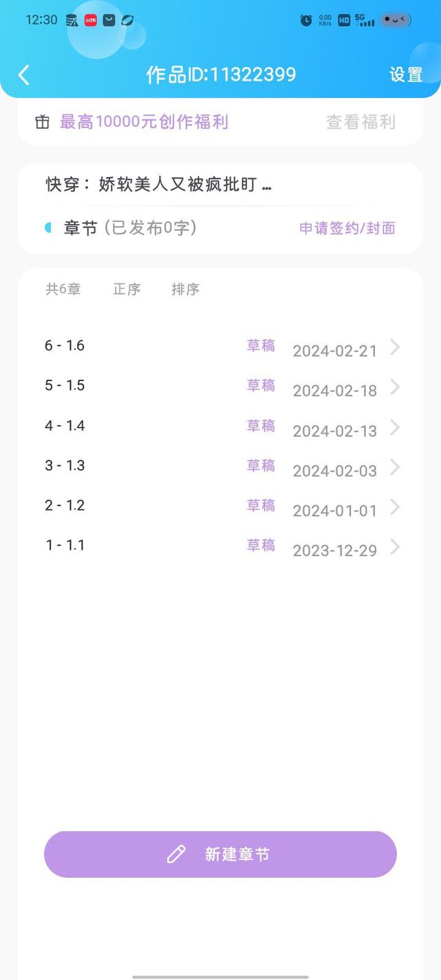Image resolution: width=441 pixels, height=980 pixels.
Task: Tap the blue half-circle chapter marker
Action: pyautogui.click(x=48, y=228)
